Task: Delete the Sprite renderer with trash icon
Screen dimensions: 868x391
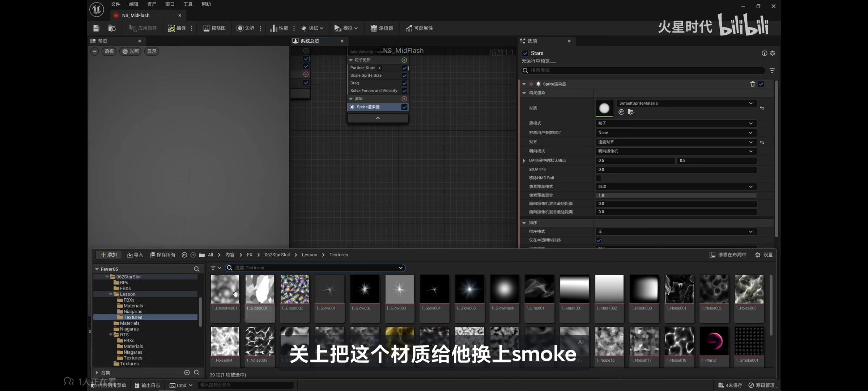Action: pyautogui.click(x=752, y=84)
